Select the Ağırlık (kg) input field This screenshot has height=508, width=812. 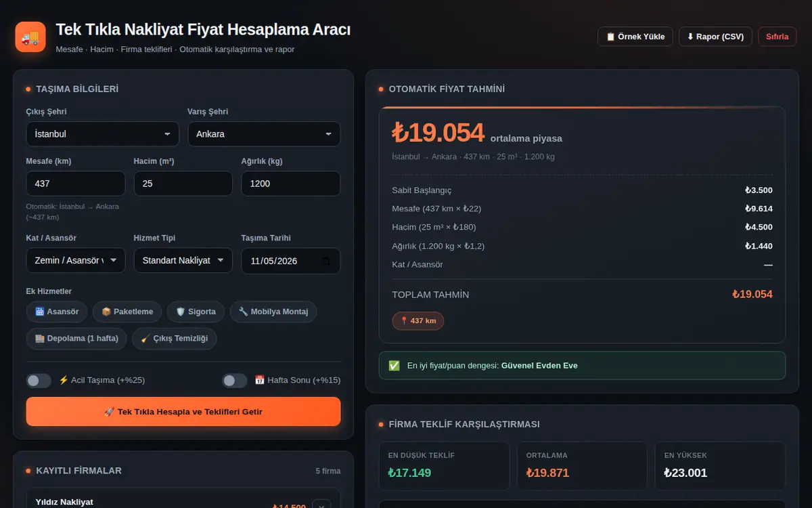coord(291,184)
